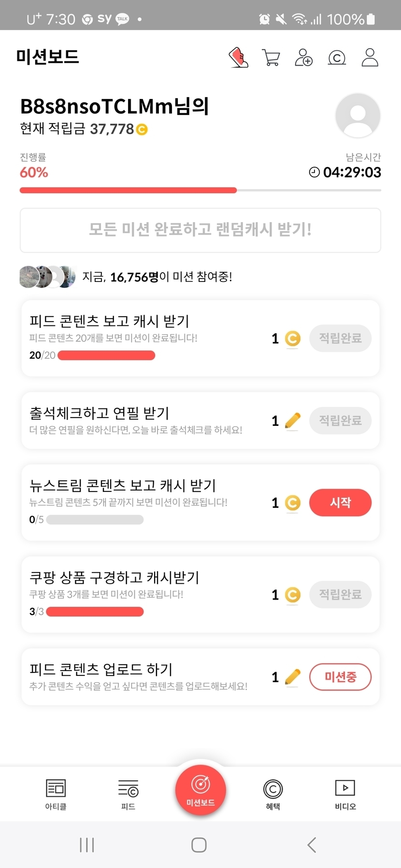Open the shopping cart
Image resolution: width=401 pixels, height=868 pixels.
(x=271, y=57)
